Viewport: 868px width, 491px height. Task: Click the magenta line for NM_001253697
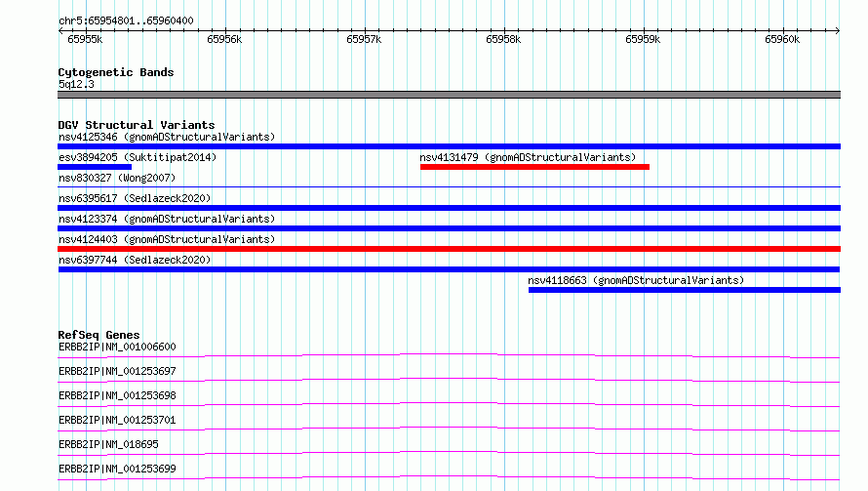449,380
